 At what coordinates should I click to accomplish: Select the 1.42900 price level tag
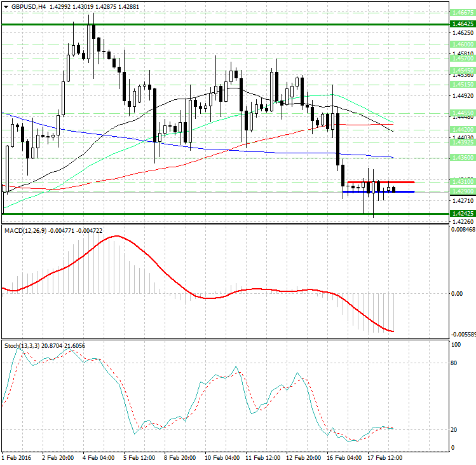pyautogui.click(x=461, y=191)
